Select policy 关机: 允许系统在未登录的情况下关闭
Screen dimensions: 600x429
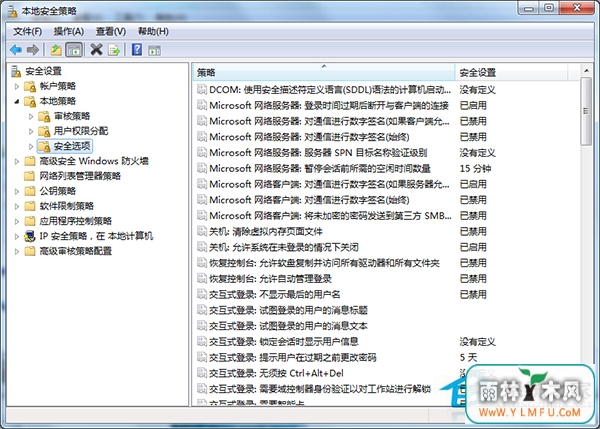tap(284, 247)
